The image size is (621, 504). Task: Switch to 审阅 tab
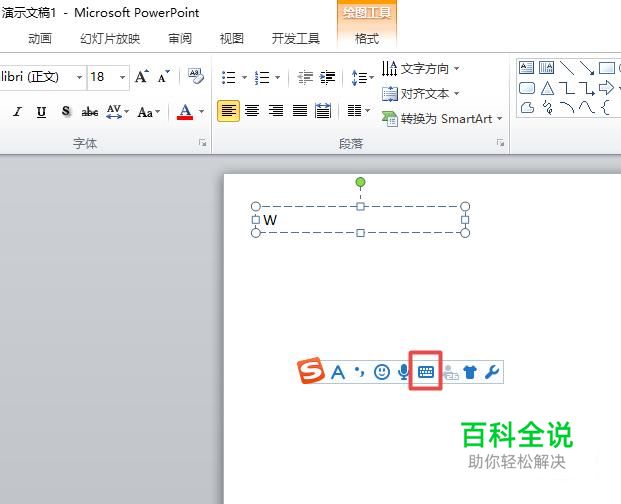180,39
